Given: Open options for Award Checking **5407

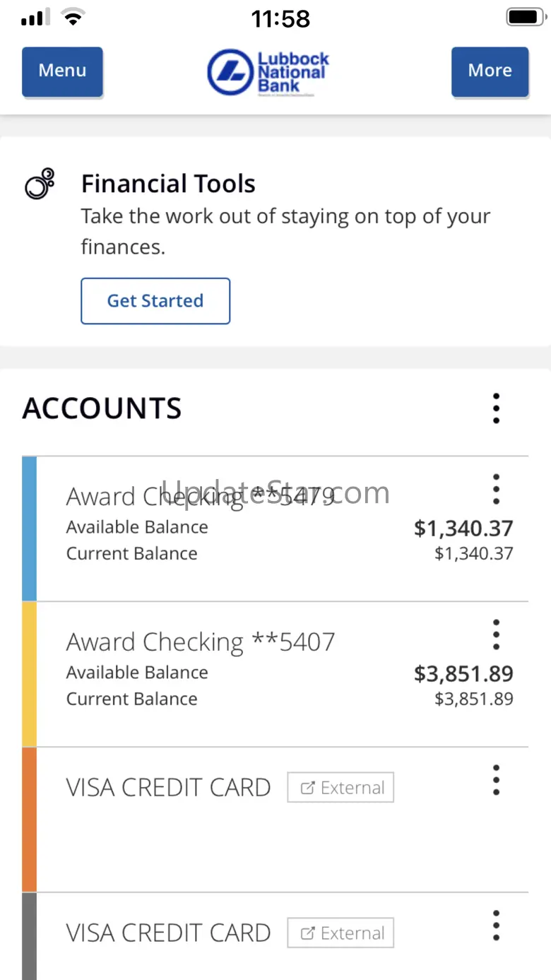Looking at the screenshot, I should pyautogui.click(x=496, y=634).
